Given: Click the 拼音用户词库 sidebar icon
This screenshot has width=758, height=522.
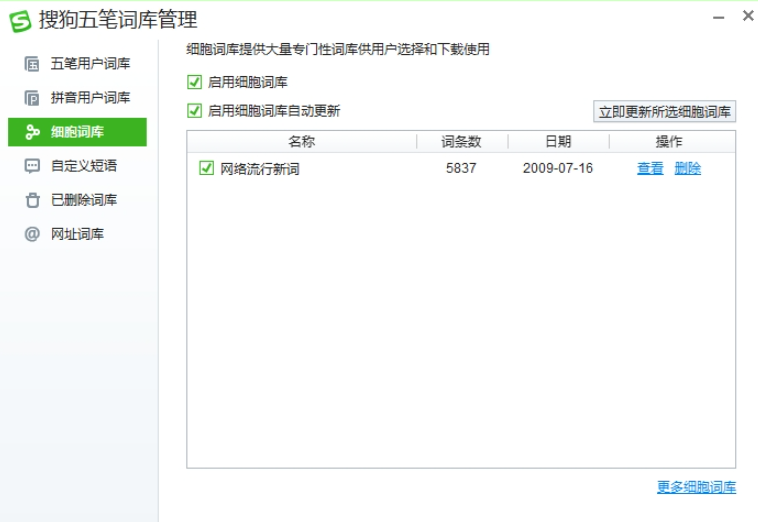Looking at the screenshot, I should 32,98.
